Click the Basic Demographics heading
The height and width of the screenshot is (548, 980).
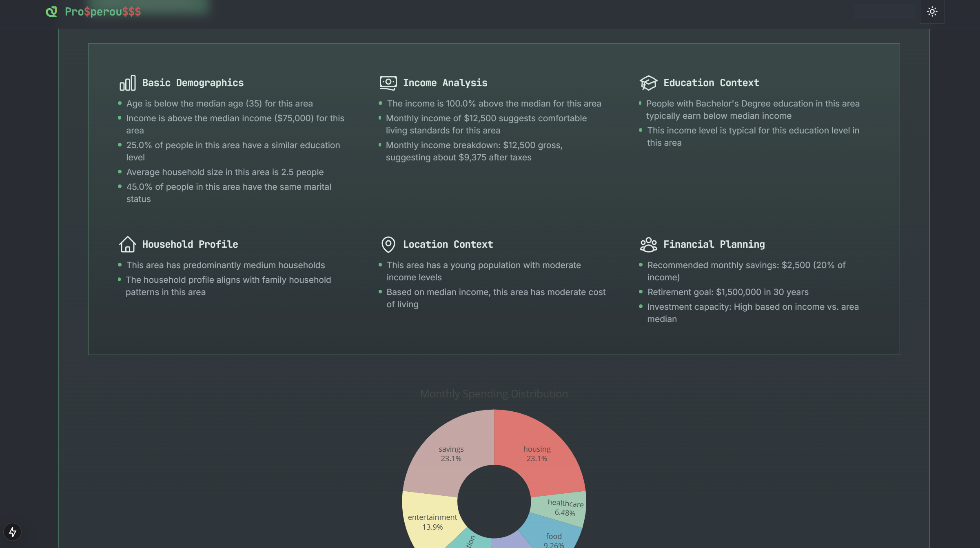pos(193,83)
